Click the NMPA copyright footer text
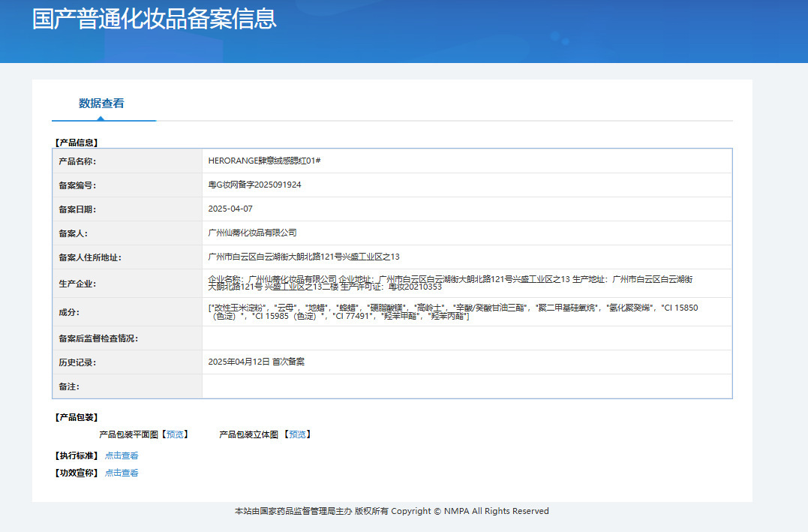The image size is (808, 532). click(392, 511)
